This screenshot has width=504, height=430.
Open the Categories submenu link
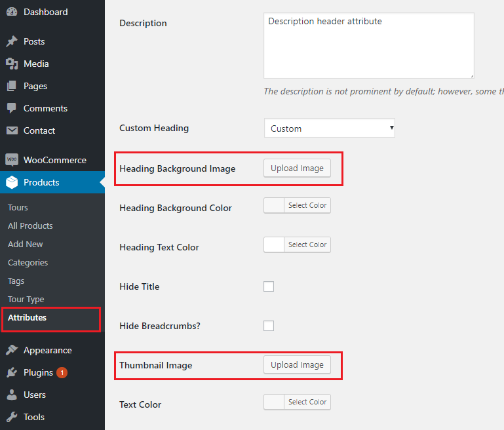(x=28, y=263)
